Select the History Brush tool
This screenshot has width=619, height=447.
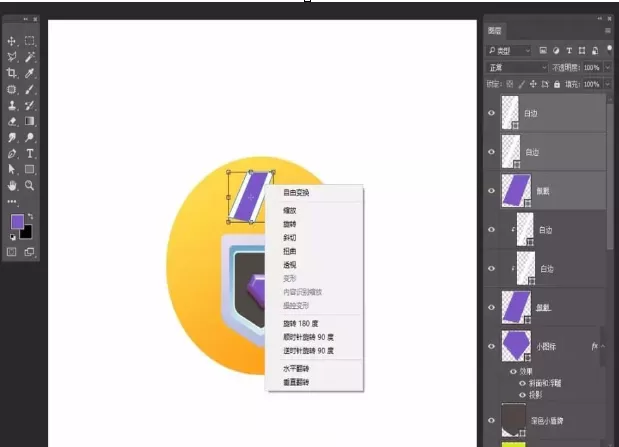pyautogui.click(x=30, y=105)
